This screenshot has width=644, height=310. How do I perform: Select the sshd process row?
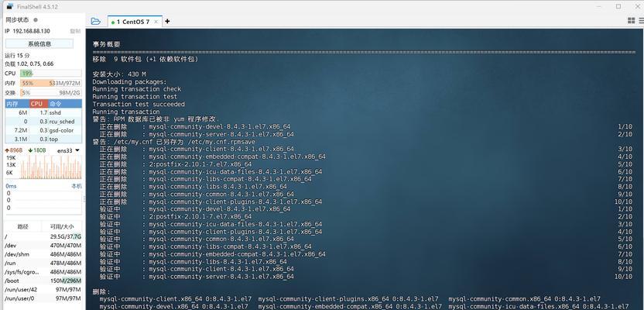click(43, 112)
